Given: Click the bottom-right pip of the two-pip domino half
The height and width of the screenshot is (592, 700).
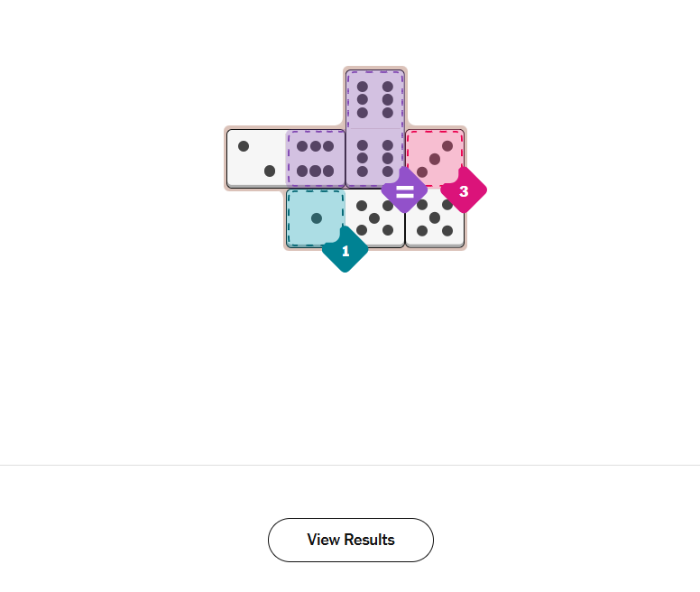Looking at the screenshot, I should (x=269, y=171).
